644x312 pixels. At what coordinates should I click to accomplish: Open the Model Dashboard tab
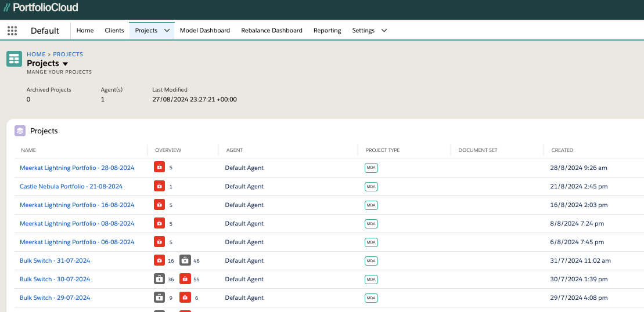pyautogui.click(x=205, y=30)
